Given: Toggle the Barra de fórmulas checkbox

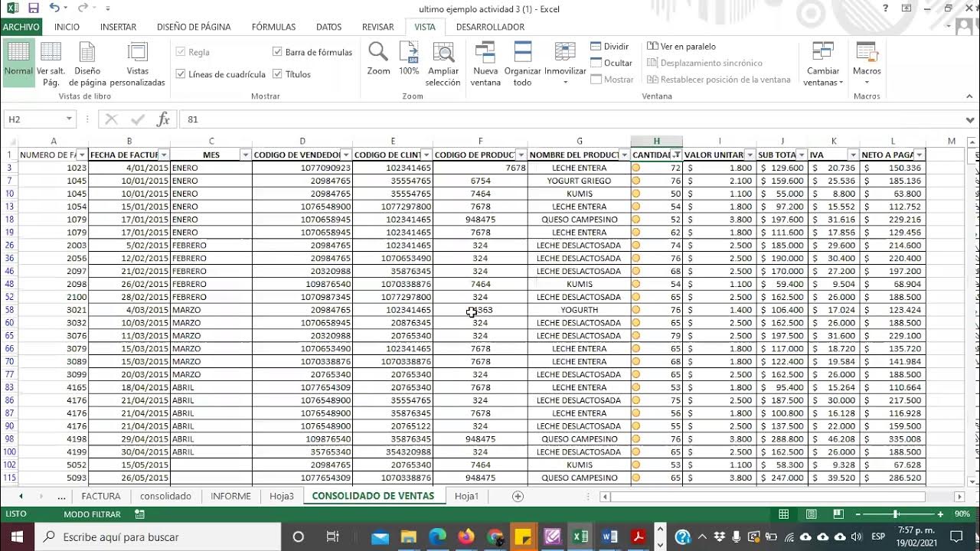Looking at the screenshot, I should (277, 52).
